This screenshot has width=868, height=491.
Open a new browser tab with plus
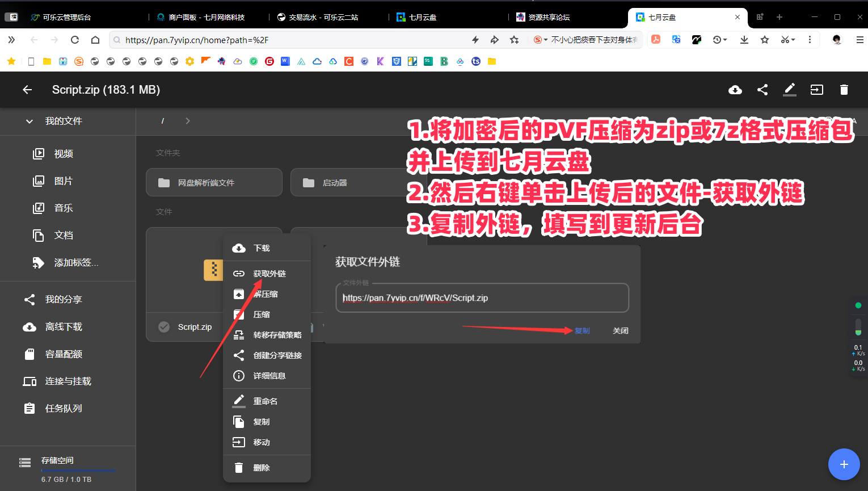(779, 17)
